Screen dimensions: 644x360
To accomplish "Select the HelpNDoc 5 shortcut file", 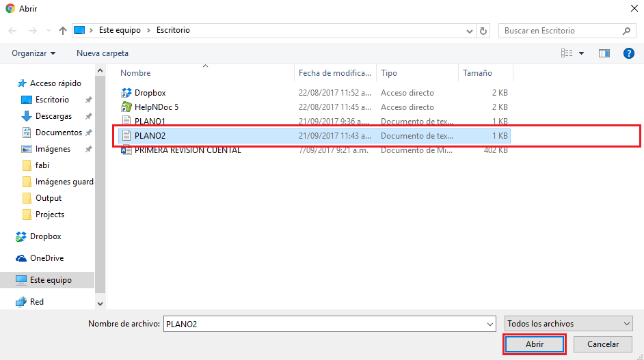I will [156, 107].
